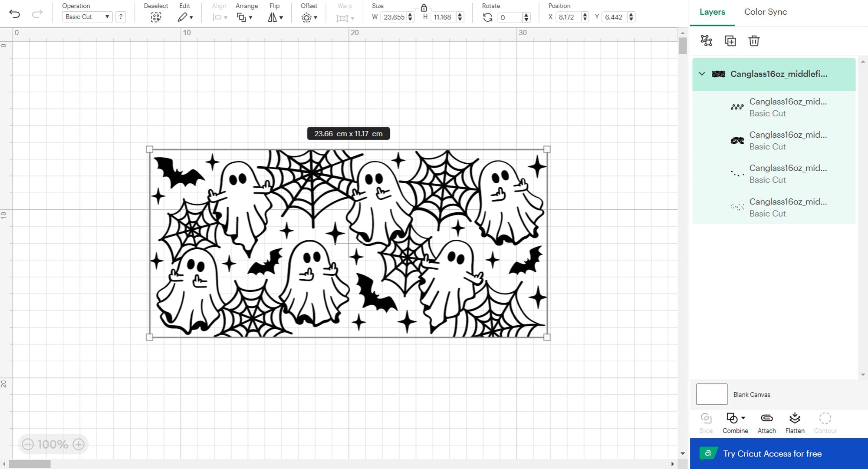
Task: Select the first Canglass16oz_mid Basic Cut layer
Action: [x=774, y=107]
